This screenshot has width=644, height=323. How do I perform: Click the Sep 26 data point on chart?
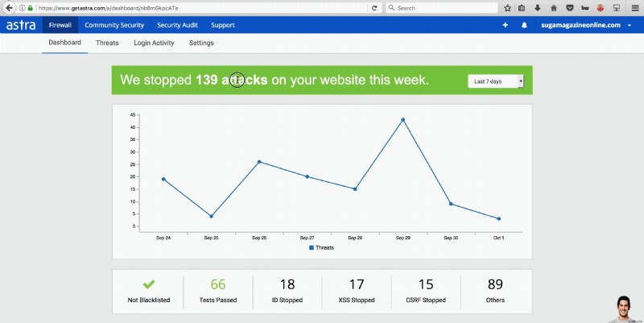pyautogui.click(x=259, y=162)
